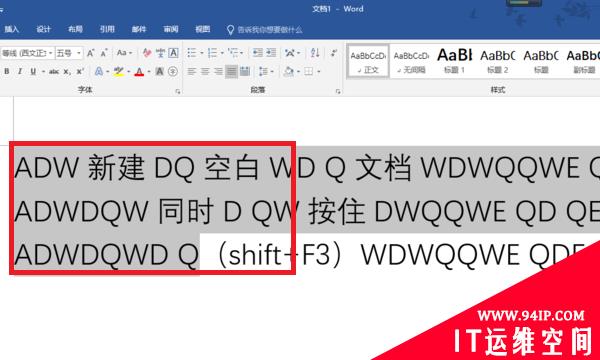Click the Multilevel List icon
This screenshot has width=600, height=360.
pyautogui.click(x=233, y=53)
